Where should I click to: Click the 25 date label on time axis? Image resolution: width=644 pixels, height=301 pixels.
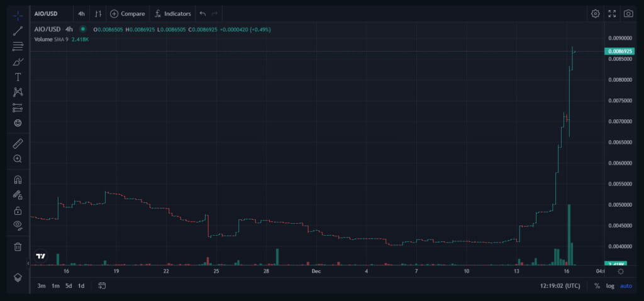216,271
